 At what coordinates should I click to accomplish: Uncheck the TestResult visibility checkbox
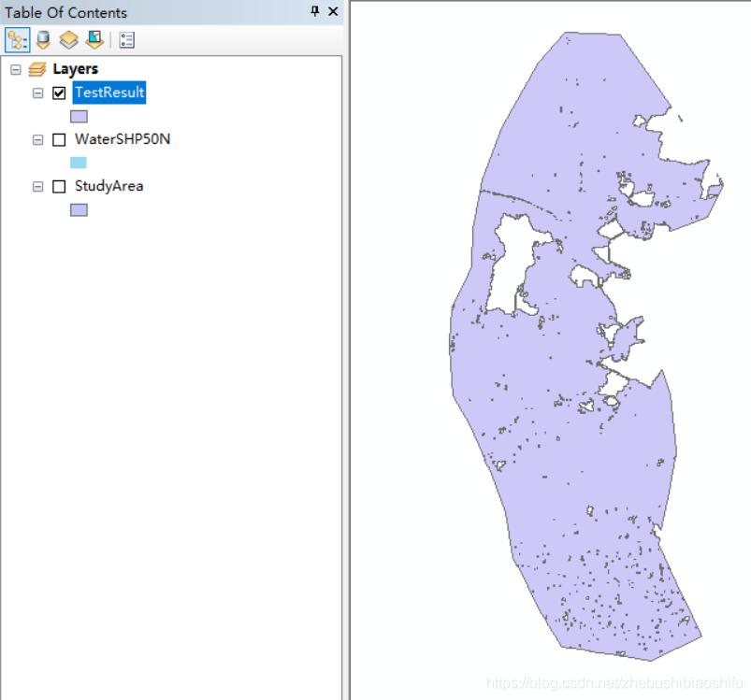pos(58,93)
